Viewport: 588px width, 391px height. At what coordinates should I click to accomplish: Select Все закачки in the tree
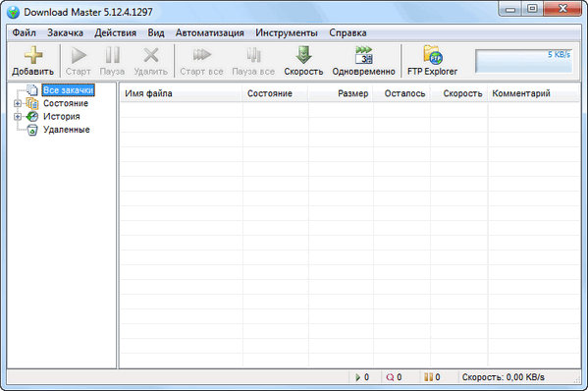click(68, 90)
